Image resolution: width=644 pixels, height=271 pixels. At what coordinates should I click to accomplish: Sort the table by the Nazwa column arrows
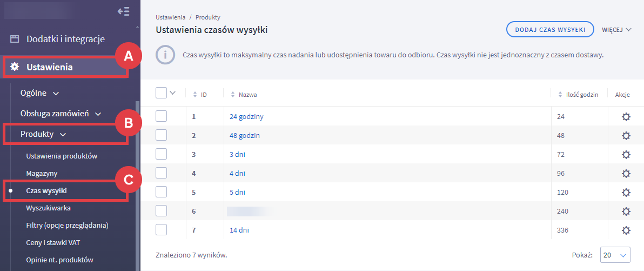tap(233, 95)
